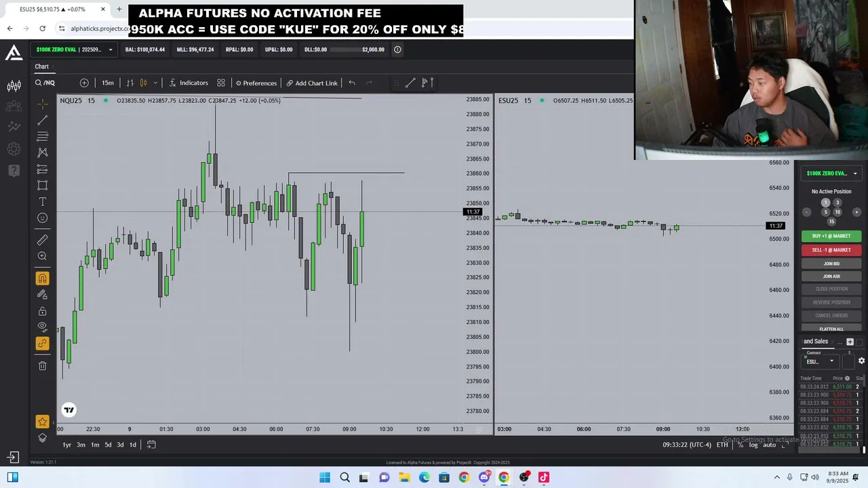
Task: Select trend line in favorites toolbar
Action: pos(410,83)
